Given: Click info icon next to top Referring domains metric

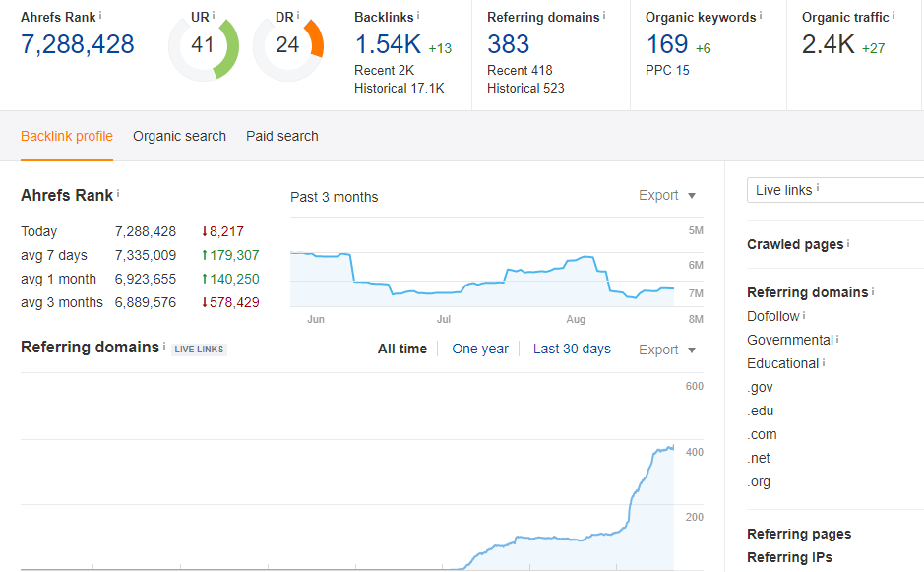Looking at the screenshot, I should [604, 15].
